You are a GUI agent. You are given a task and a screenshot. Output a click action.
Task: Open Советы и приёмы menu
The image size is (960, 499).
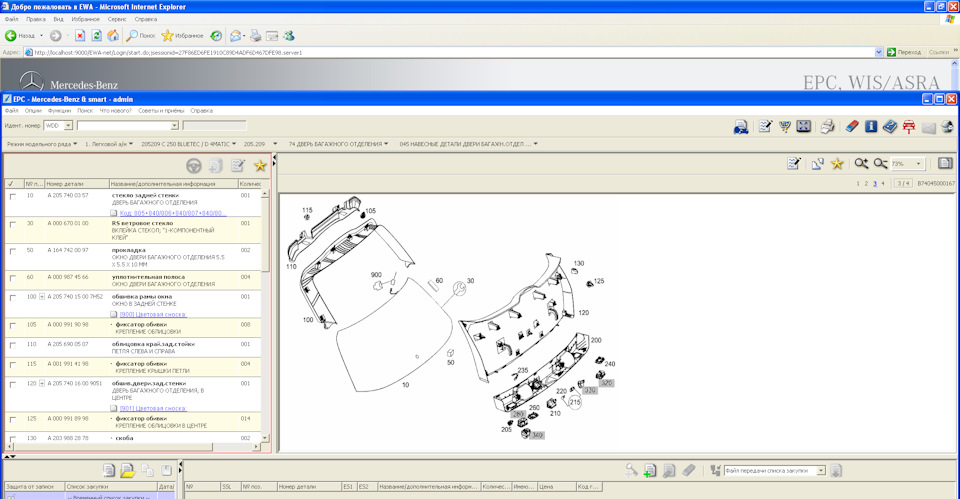161,111
